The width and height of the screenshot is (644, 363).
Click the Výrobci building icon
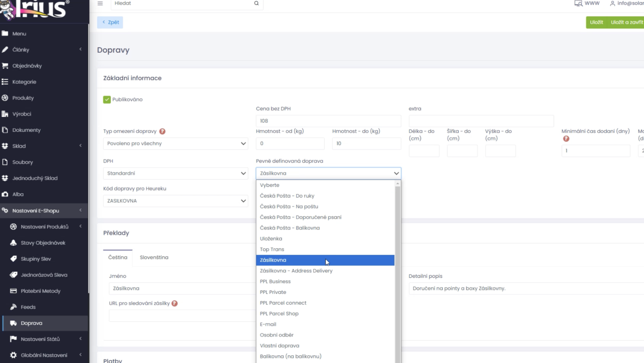[x=5, y=114]
